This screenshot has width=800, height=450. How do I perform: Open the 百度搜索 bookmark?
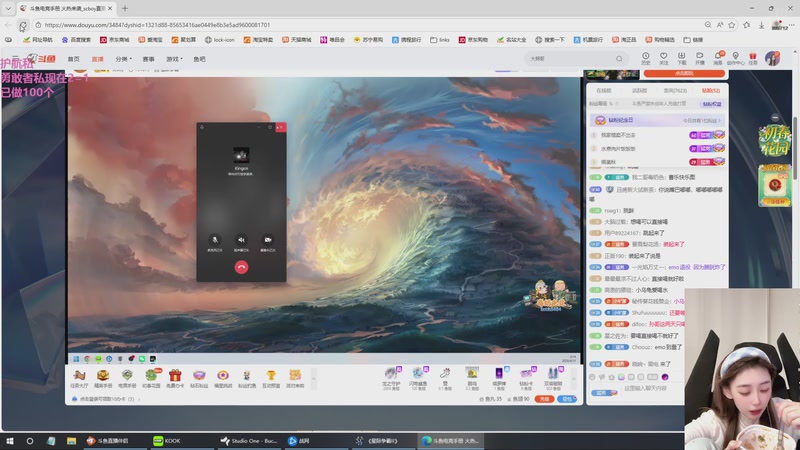tap(76, 40)
